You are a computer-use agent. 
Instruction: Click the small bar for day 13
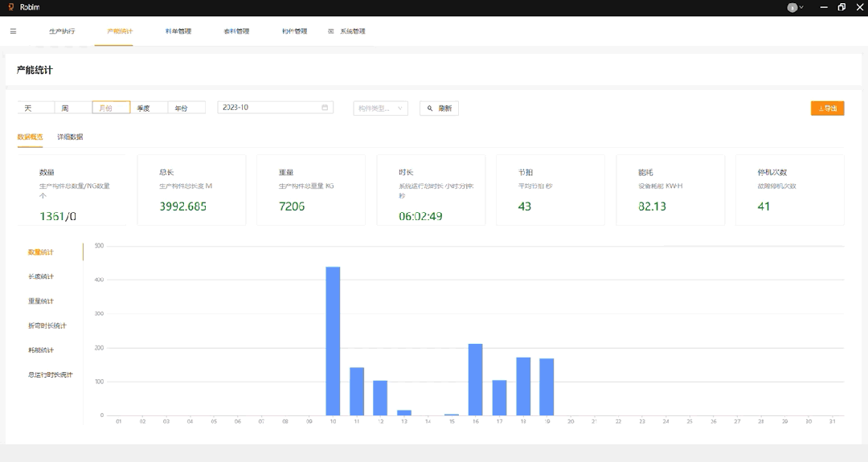(x=404, y=413)
